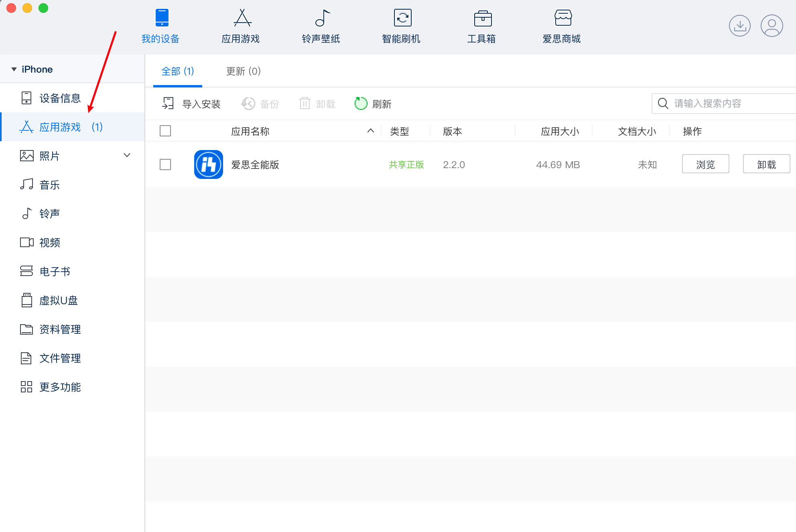The height and width of the screenshot is (532, 796).
Task: Open 文件管理 in the sidebar
Action: click(73, 358)
